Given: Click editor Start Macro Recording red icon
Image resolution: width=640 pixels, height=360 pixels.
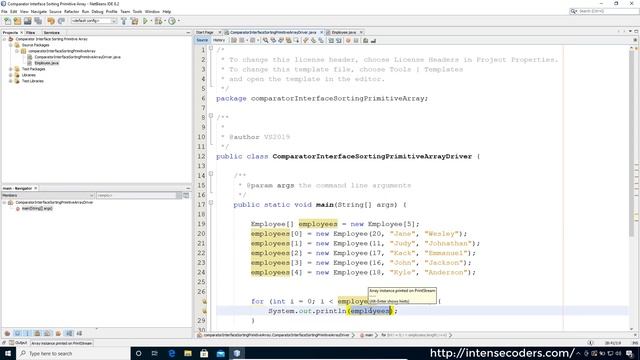Looking at the screenshot, I should pyautogui.click(x=348, y=40).
